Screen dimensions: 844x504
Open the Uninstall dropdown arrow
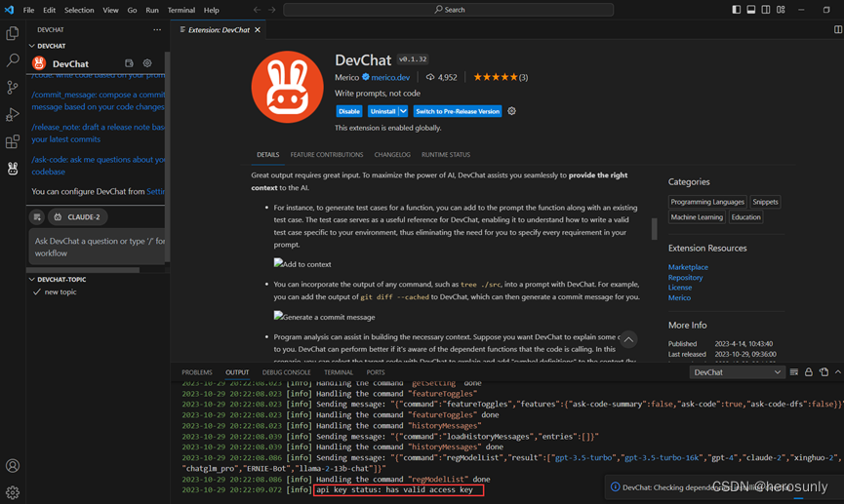tap(403, 111)
